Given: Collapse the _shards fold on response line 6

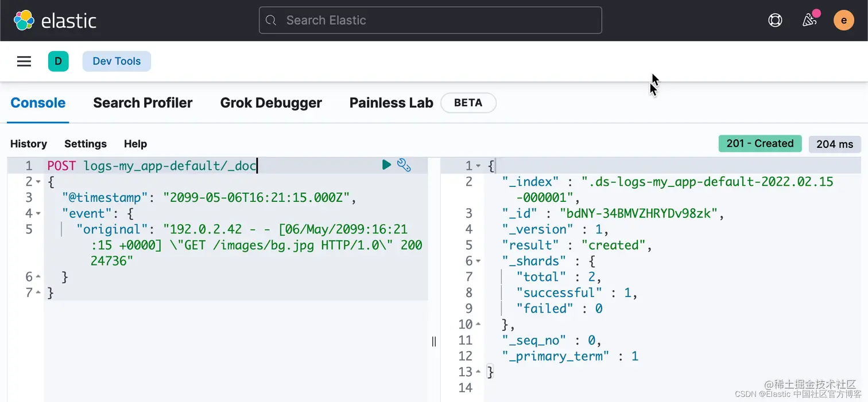Looking at the screenshot, I should [x=478, y=262].
